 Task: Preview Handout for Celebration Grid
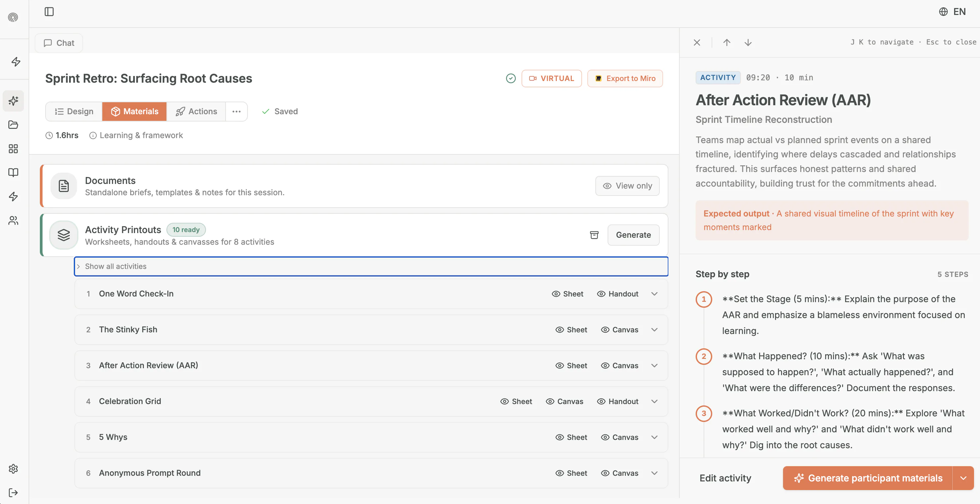tap(618, 401)
